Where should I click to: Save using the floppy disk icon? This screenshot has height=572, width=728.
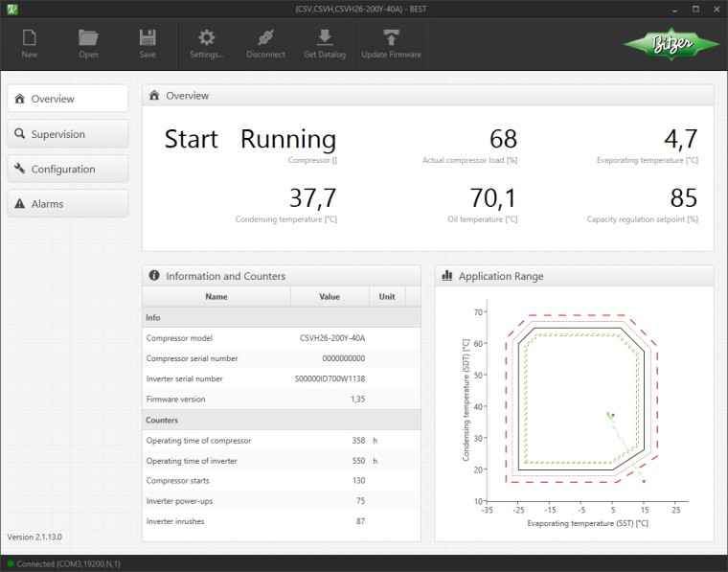click(x=148, y=43)
